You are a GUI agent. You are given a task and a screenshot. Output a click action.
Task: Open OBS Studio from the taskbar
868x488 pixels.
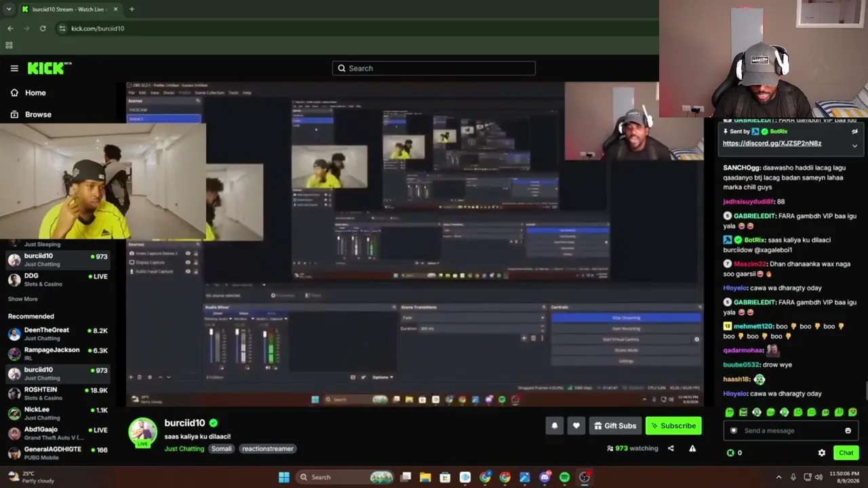click(584, 477)
